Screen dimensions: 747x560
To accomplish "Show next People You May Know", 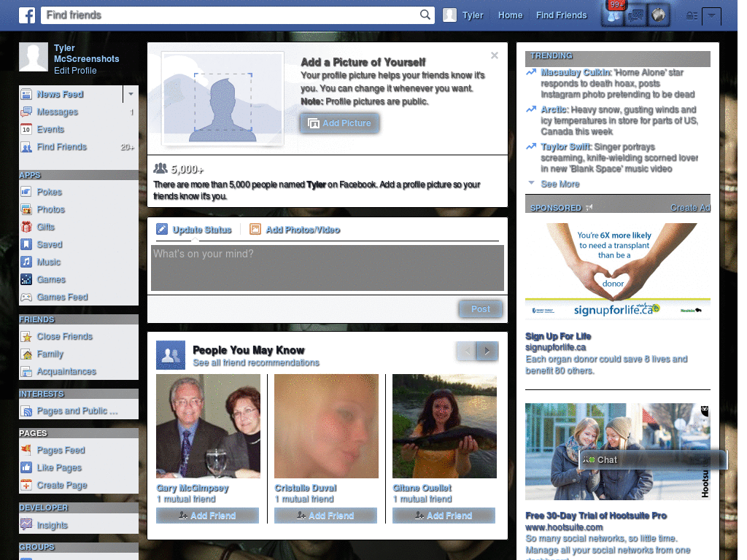I will (x=487, y=351).
